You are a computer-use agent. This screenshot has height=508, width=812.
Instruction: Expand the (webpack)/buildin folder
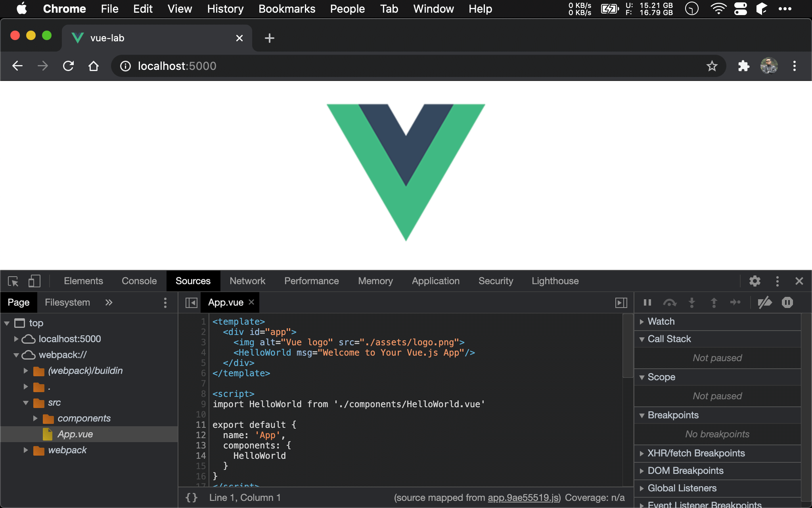coord(25,371)
